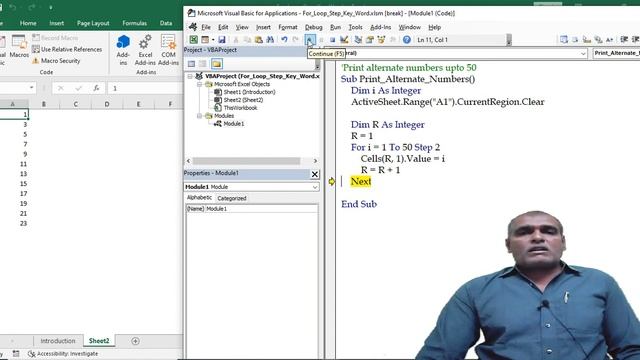Add a new sheet with plus button

(x=136, y=341)
